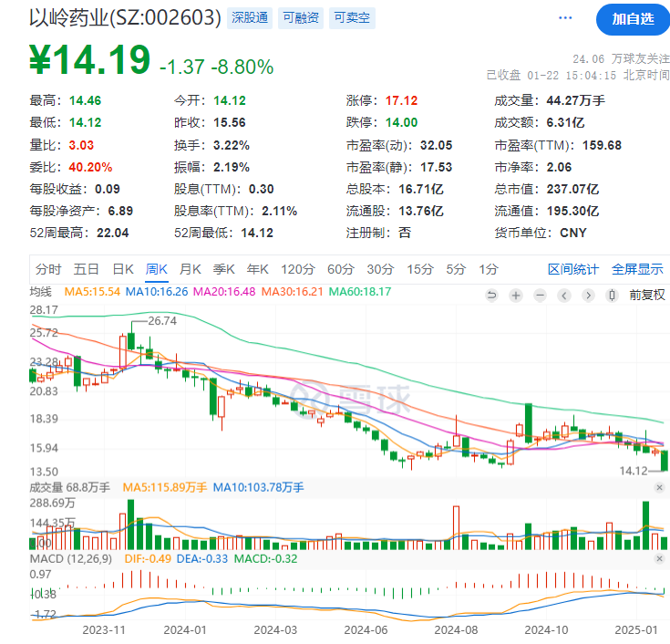
Task: Click the 52周最高 value 22.04
Action: [x=113, y=233]
